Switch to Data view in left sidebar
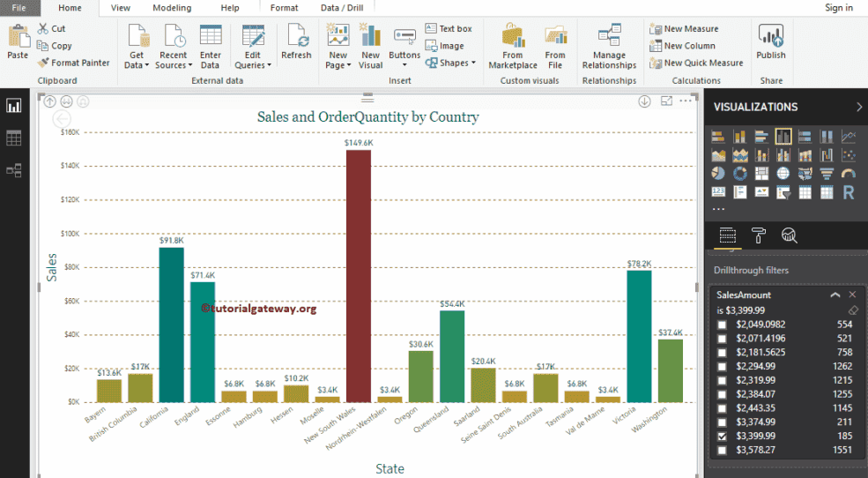Image resolution: width=868 pixels, height=478 pixels. pyautogui.click(x=14, y=138)
